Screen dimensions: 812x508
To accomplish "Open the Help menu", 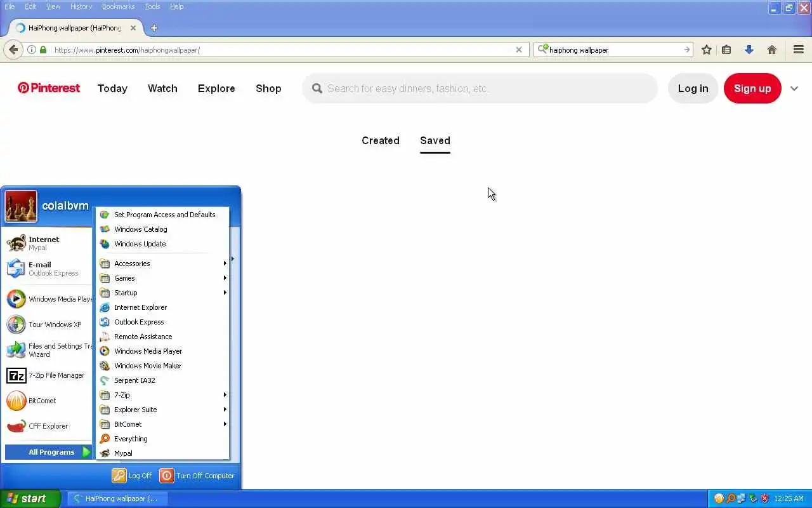I will [177, 6].
